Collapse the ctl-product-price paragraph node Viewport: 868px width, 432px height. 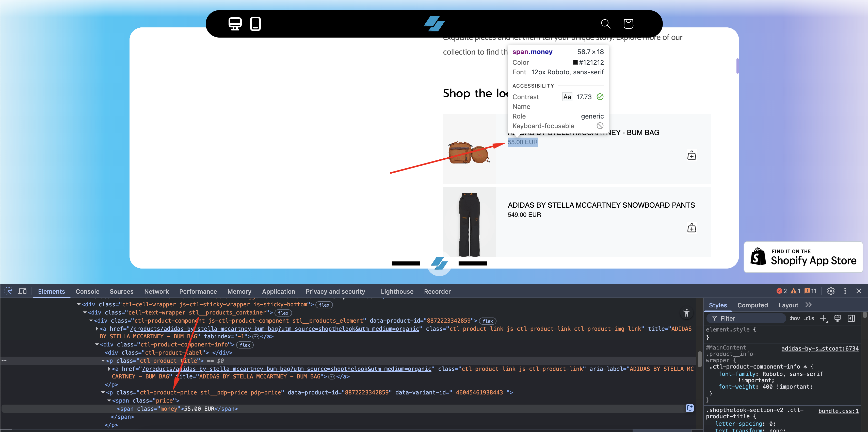103,393
